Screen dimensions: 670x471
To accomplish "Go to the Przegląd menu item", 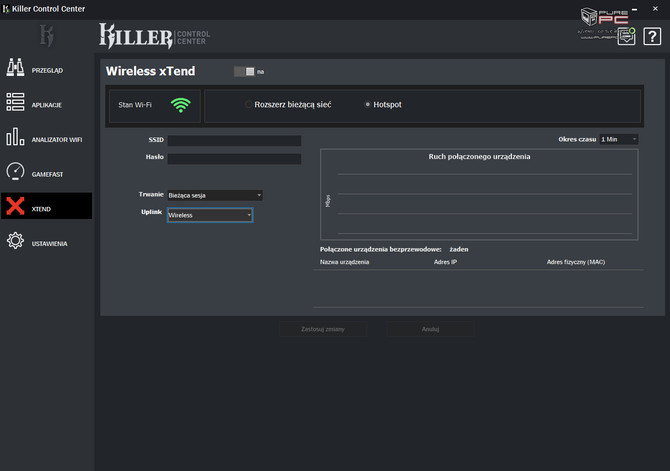I will click(x=47, y=68).
